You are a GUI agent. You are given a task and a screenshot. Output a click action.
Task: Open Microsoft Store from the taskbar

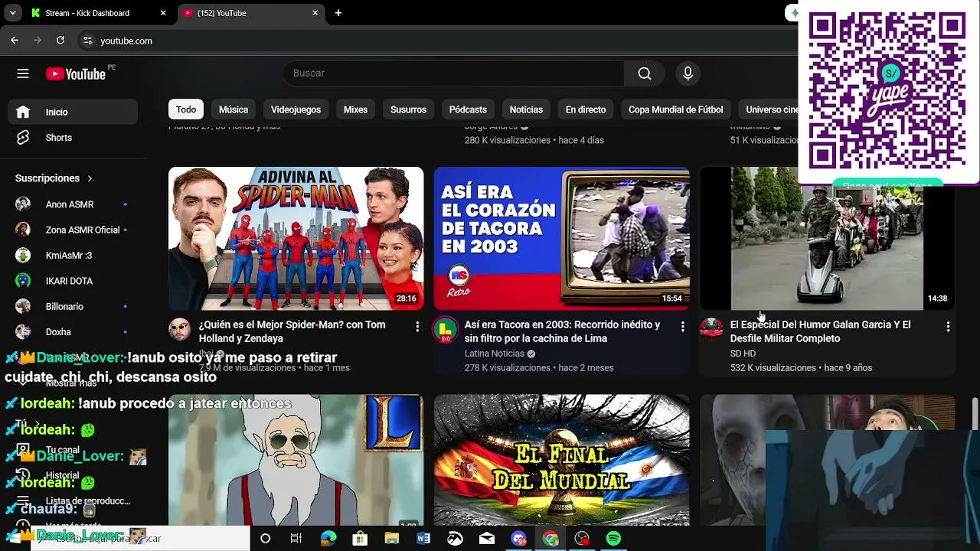(x=360, y=539)
